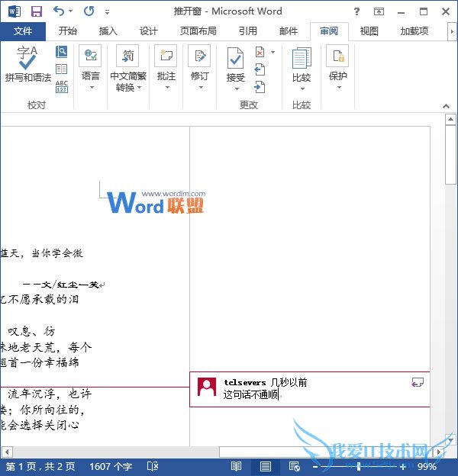Open the zoom dialog from 99%
Image resolution: width=458 pixels, height=476 pixels.
(x=427, y=467)
